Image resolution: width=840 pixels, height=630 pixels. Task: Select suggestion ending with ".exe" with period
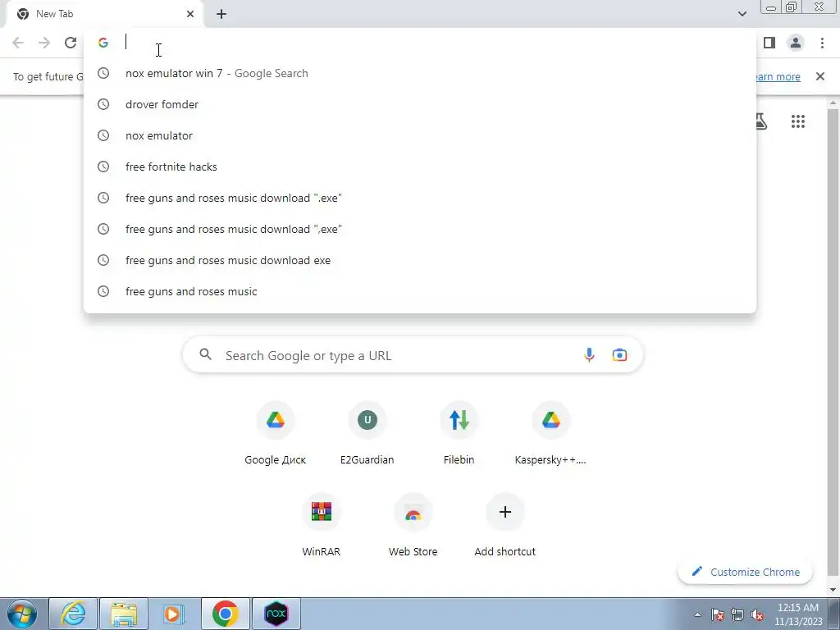(x=420, y=198)
